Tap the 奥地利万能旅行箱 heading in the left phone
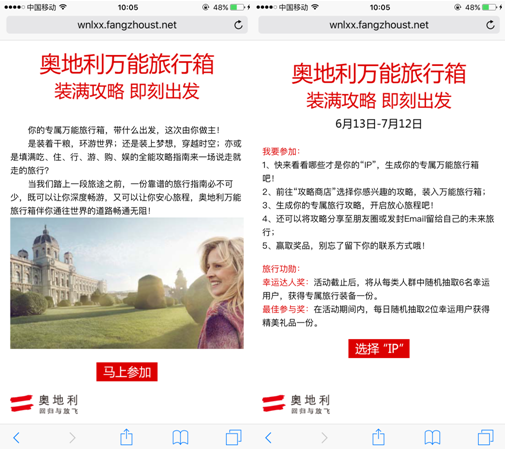This screenshot has height=449, width=514. [127, 64]
